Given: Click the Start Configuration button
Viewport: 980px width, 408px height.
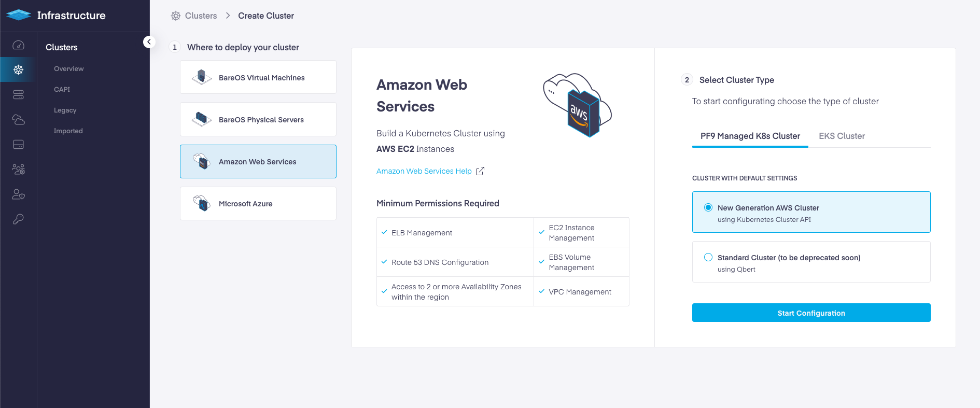Looking at the screenshot, I should tap(811, 313).
